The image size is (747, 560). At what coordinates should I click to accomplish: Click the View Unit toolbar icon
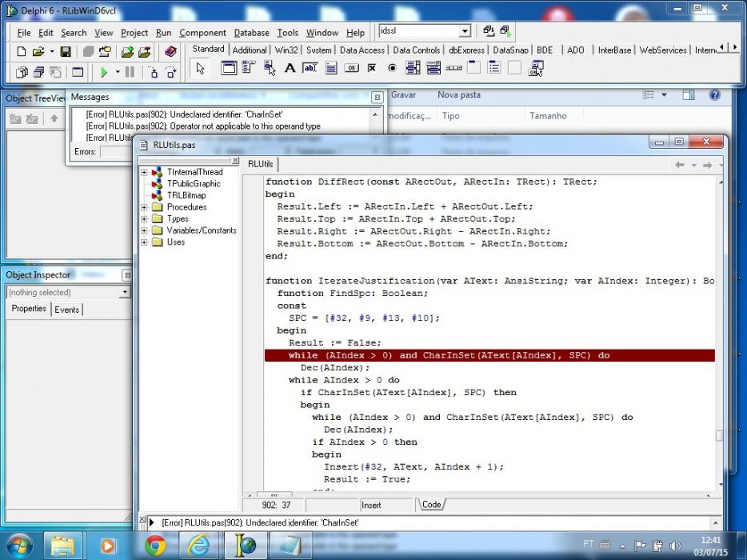[x=22, y=72]
